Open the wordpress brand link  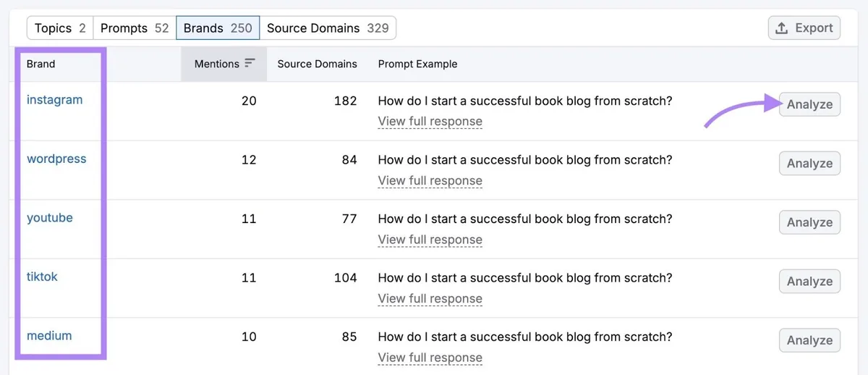[x=56, y=159]
